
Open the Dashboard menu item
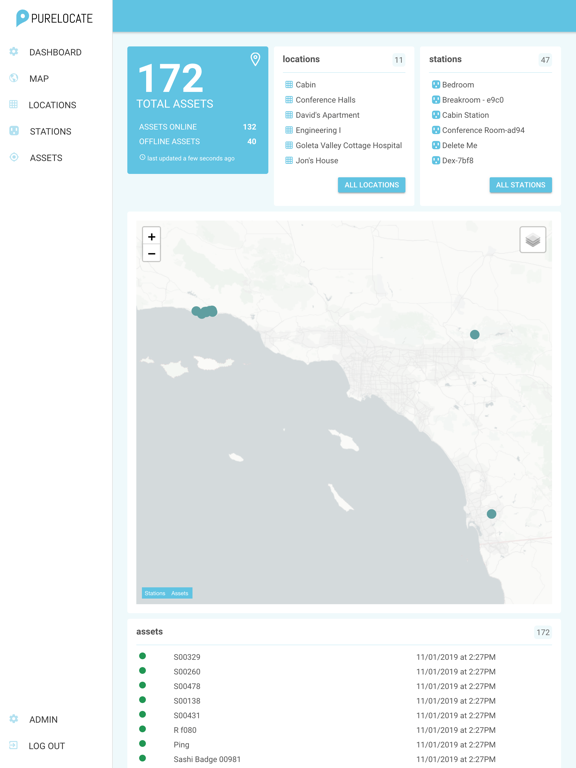click(x=55, y=52)
